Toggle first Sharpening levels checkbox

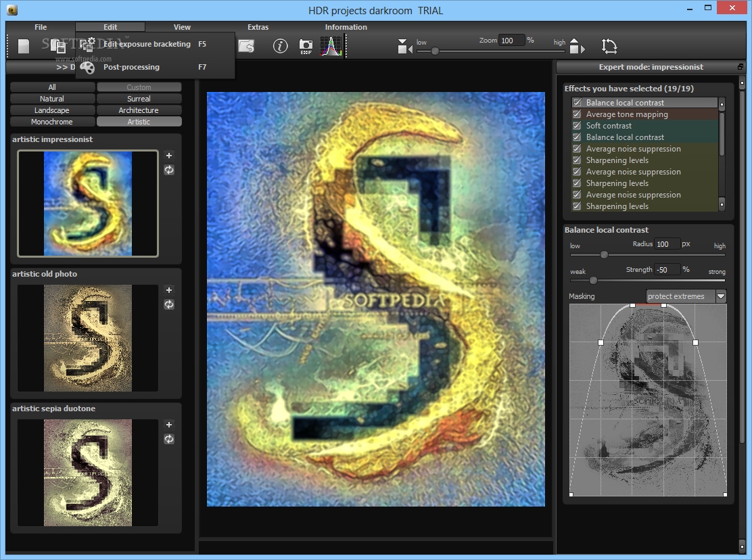[x=578, y=160]
